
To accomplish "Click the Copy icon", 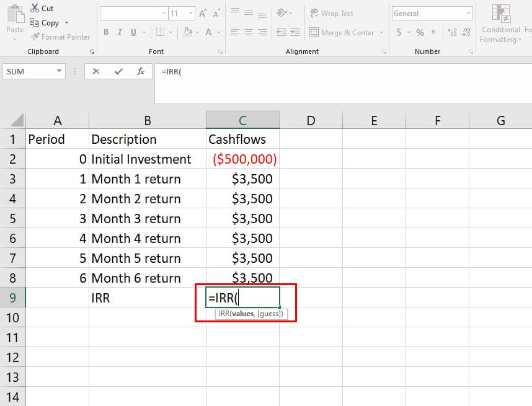I will (36, 22).
